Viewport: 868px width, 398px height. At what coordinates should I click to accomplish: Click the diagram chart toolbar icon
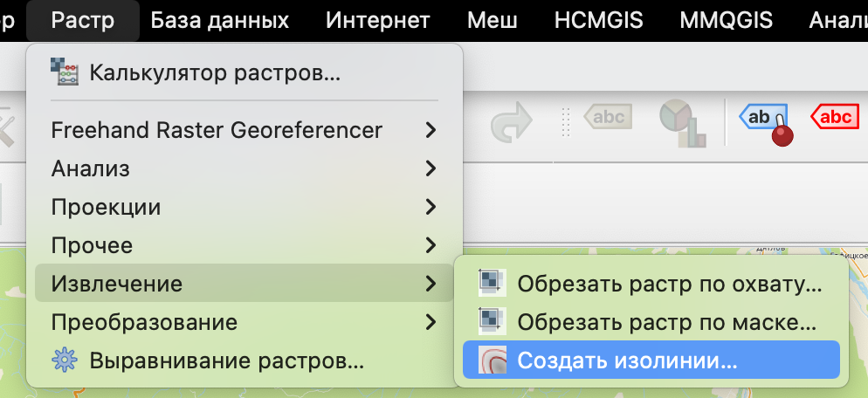pos(682,122)
